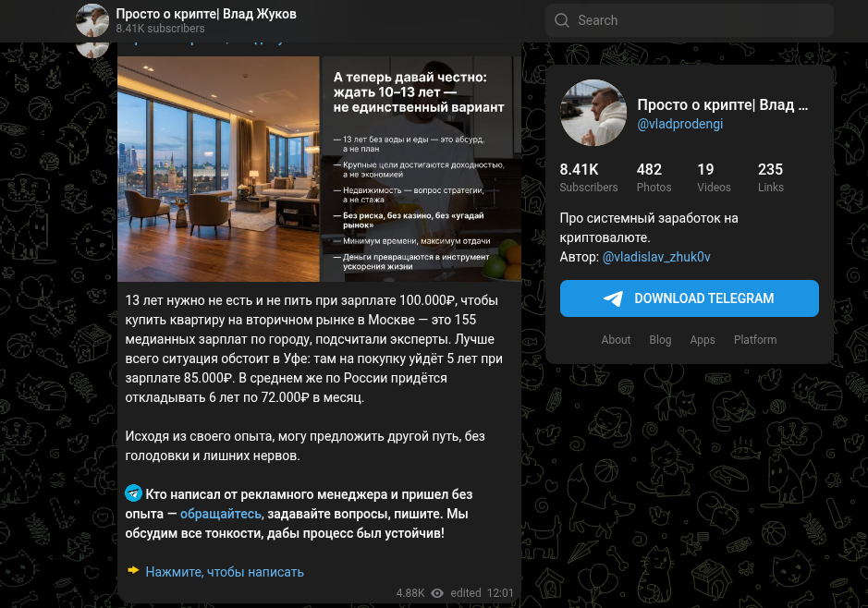868x608 pixels.
Task: Click the search magnifier icon
Action: 561,20
